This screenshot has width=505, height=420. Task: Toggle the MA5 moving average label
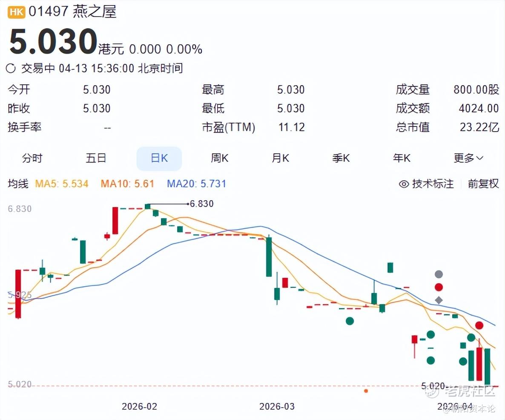pyautogui.click(x=62, y=184)
